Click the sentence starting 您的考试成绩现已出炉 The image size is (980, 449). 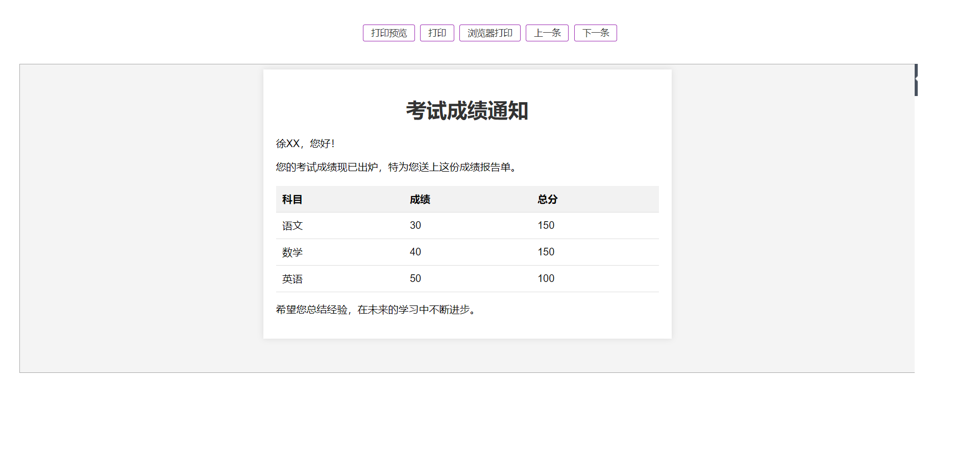point(397,167)
